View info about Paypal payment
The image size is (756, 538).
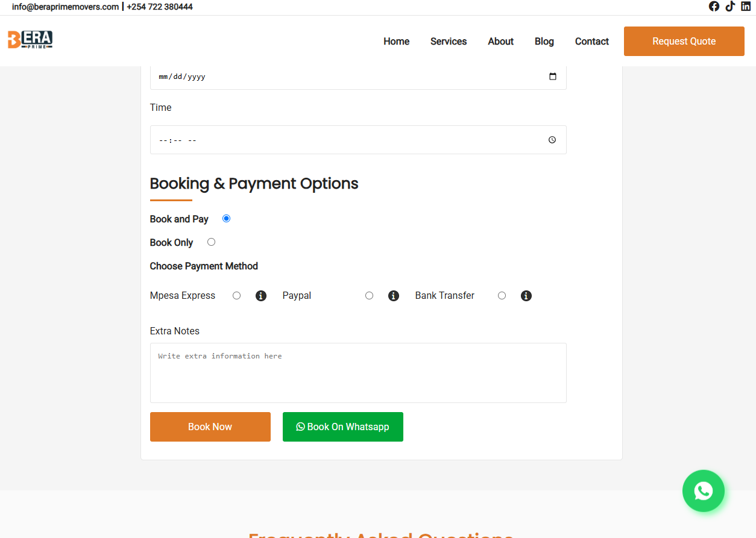click(393, 295)
